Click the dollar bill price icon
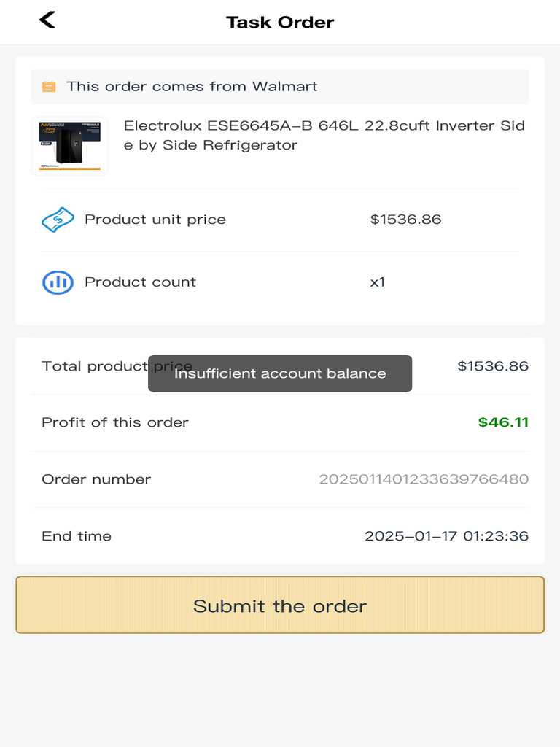The image size is (560, 747). coord(58,220)
